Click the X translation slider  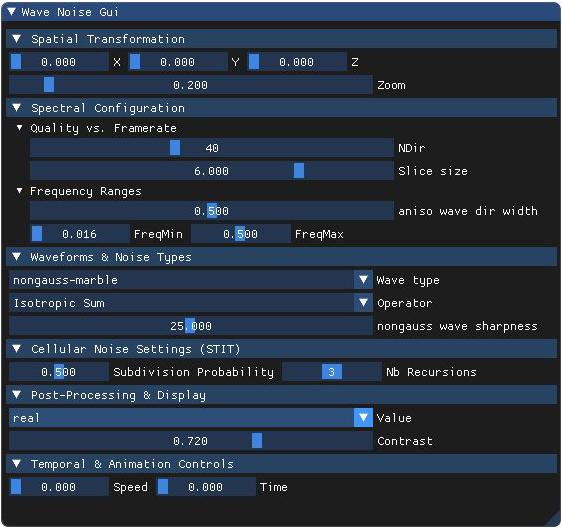coord(58,62)
